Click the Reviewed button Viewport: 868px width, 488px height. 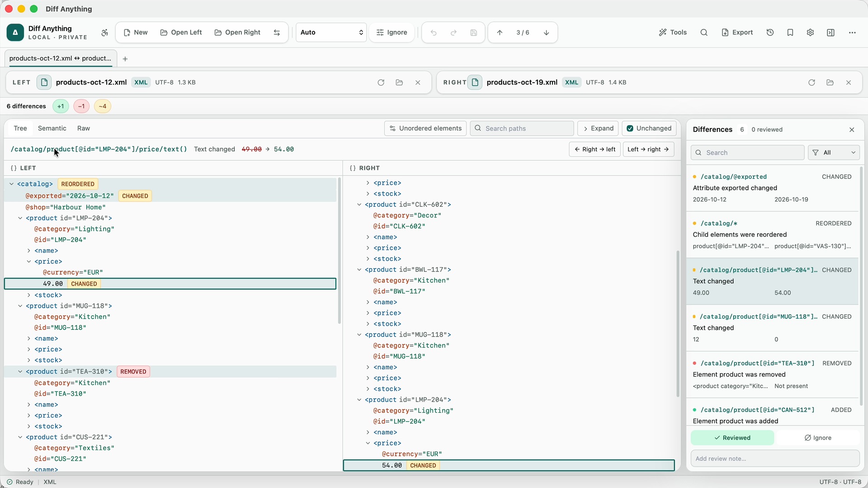tap(732, 438)
